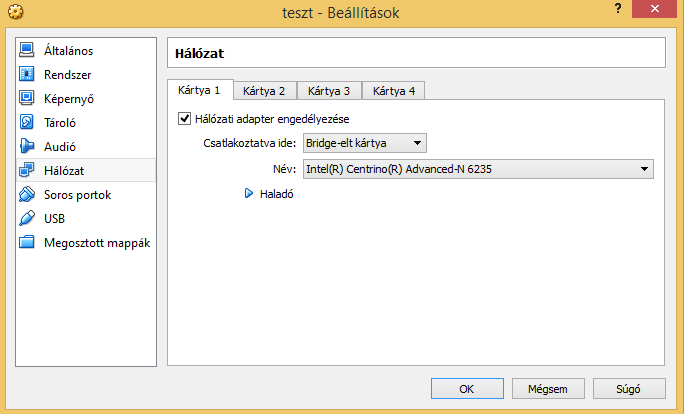Click VirtualBox gear icon in title bar

pyautogui.click(x=14, y=13)
